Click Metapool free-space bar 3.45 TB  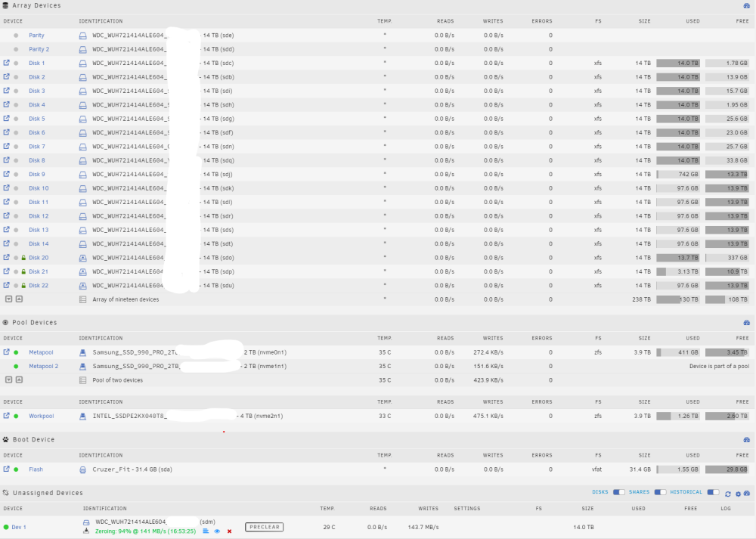coord(727,352)
